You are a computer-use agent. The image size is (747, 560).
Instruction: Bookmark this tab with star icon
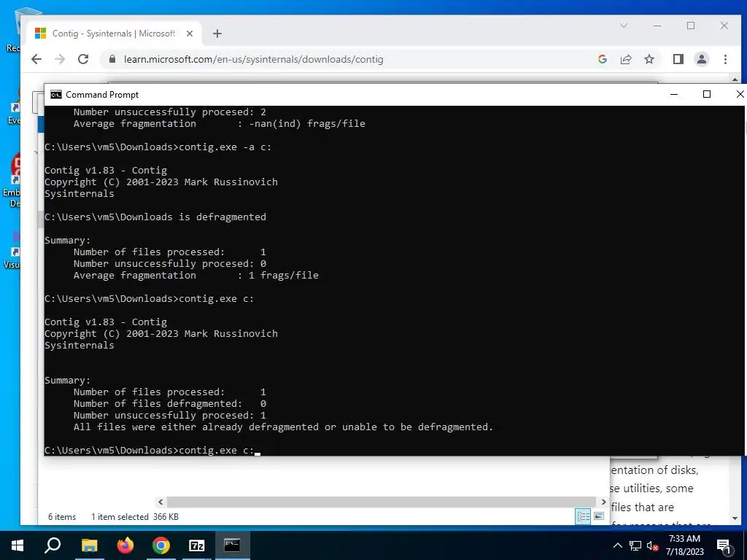[x=649, y=59]
